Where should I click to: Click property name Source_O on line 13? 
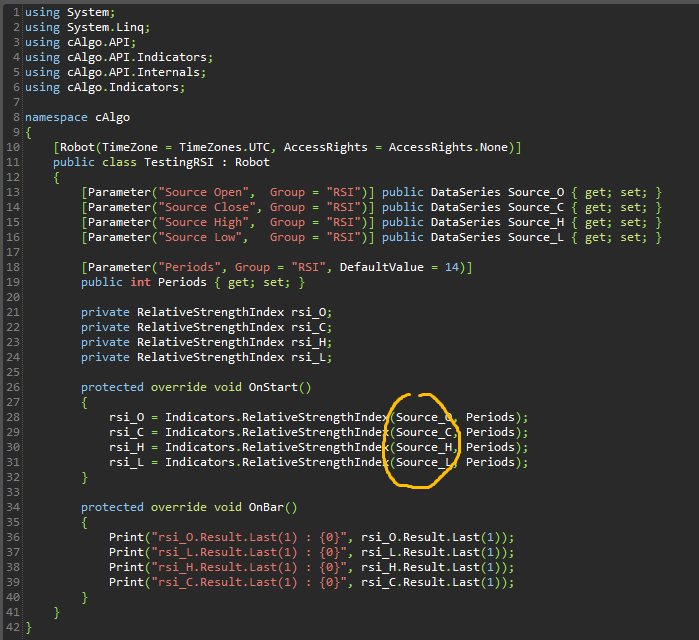[x=536, y=192]
